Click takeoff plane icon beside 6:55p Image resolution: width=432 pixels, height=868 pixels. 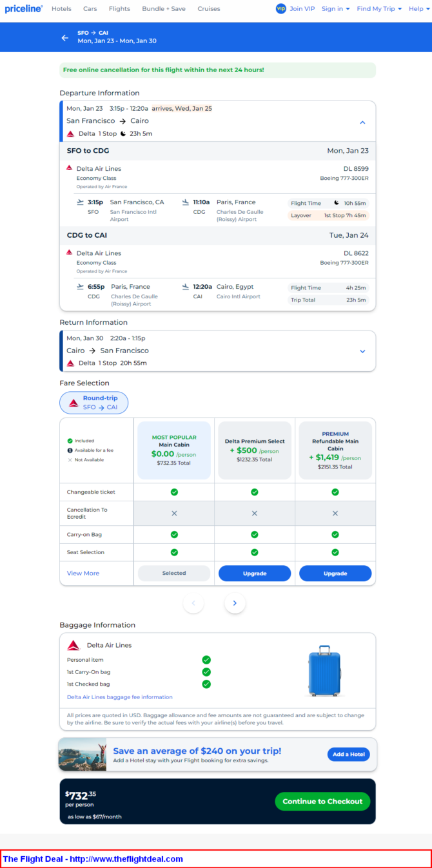click(80, 287)
